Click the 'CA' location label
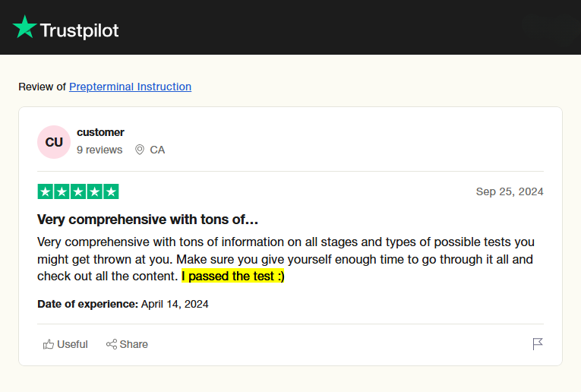 157,150
